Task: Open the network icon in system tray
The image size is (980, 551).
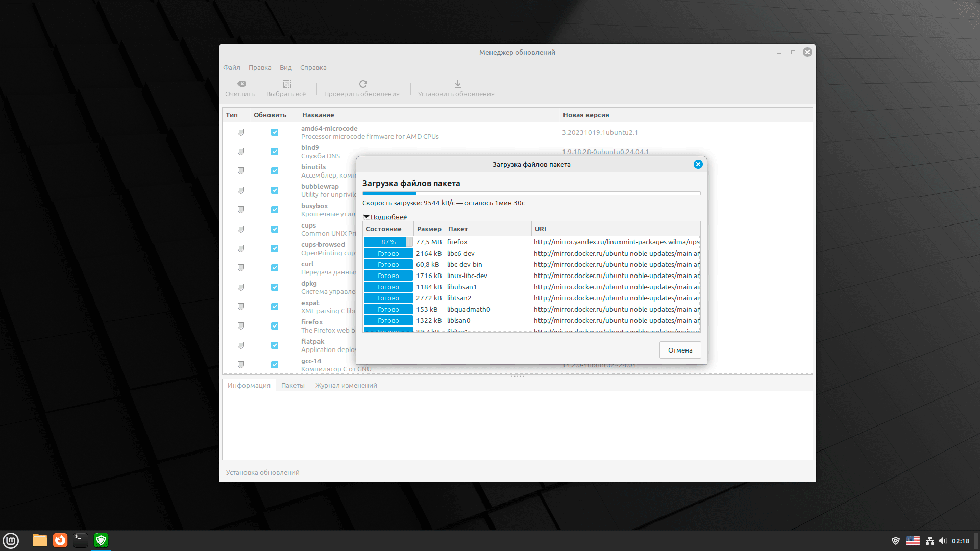Action: click(929, 541)
